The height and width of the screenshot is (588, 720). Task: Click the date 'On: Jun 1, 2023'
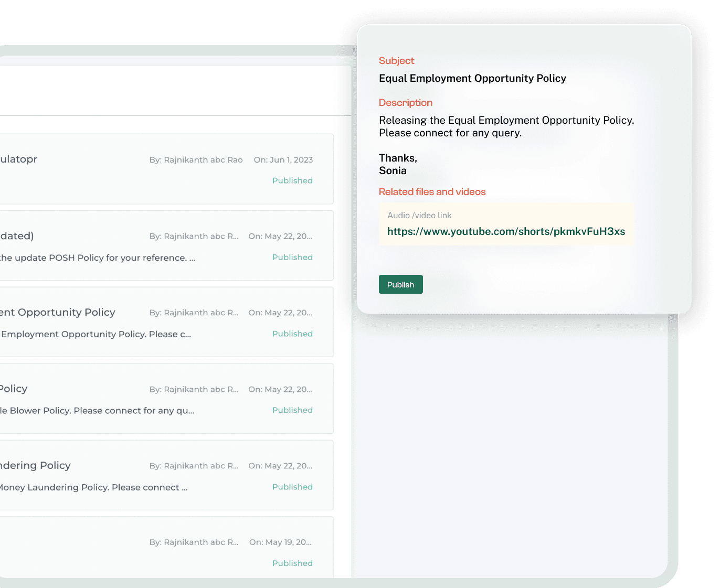(x=283, y=160)
